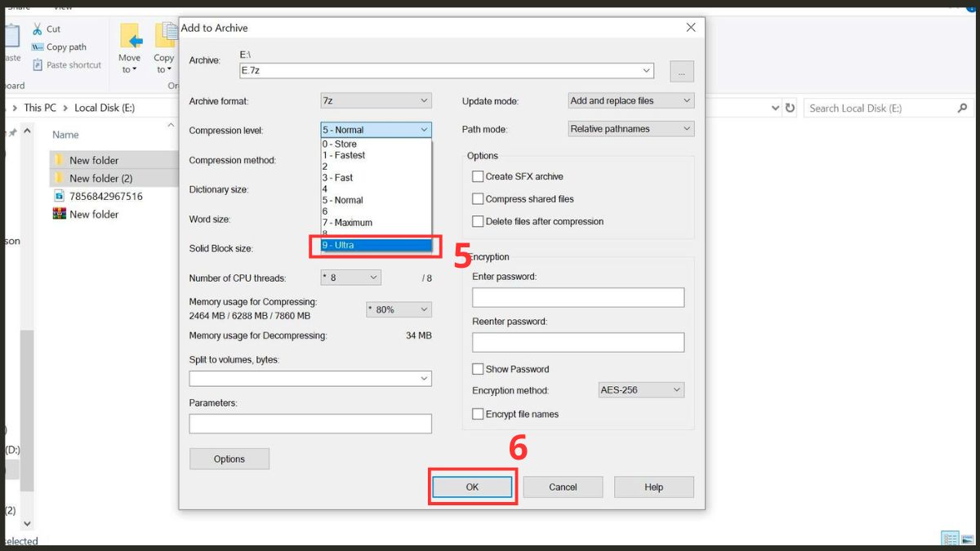This screenshot has width=980, height=551.
Task: Click the Reenter password field
Action: pyautogui.click(x=578, y=342)
